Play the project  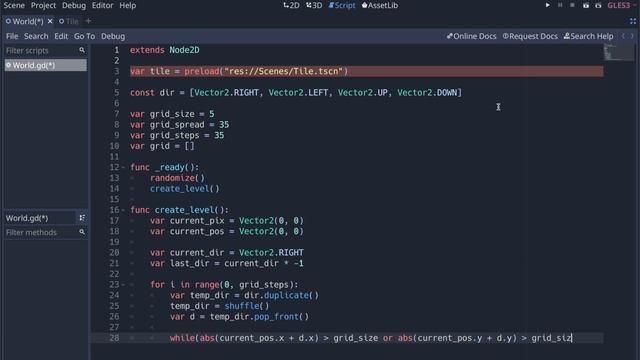547,5
